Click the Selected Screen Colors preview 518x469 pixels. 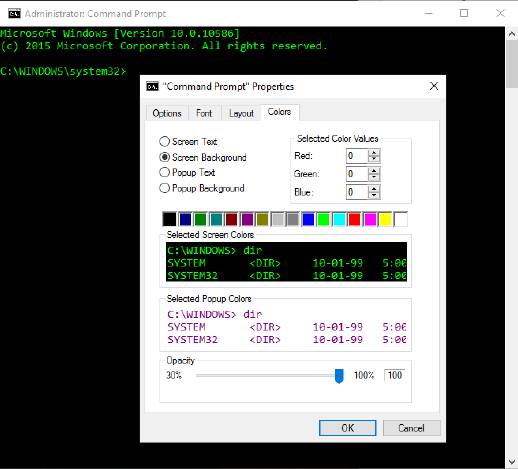click(x=286, y=262)
